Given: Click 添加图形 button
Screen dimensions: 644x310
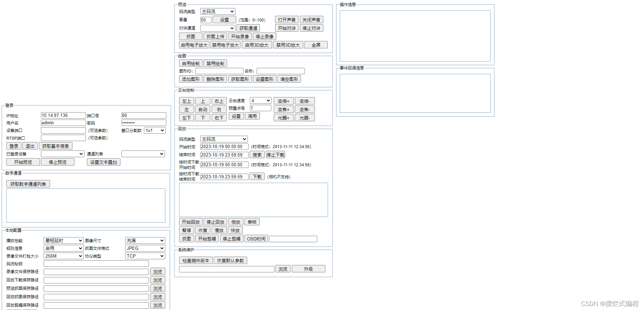Looking at the screenshot, I should (x=191, y=79).
